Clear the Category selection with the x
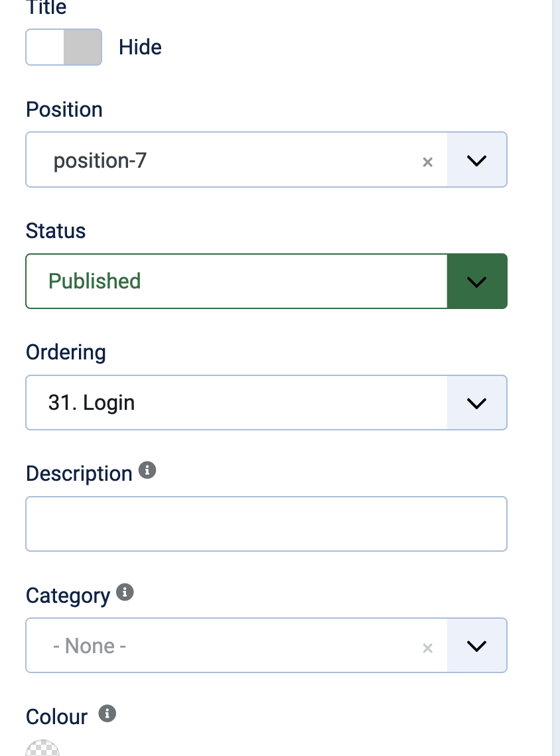 point(428,648)
